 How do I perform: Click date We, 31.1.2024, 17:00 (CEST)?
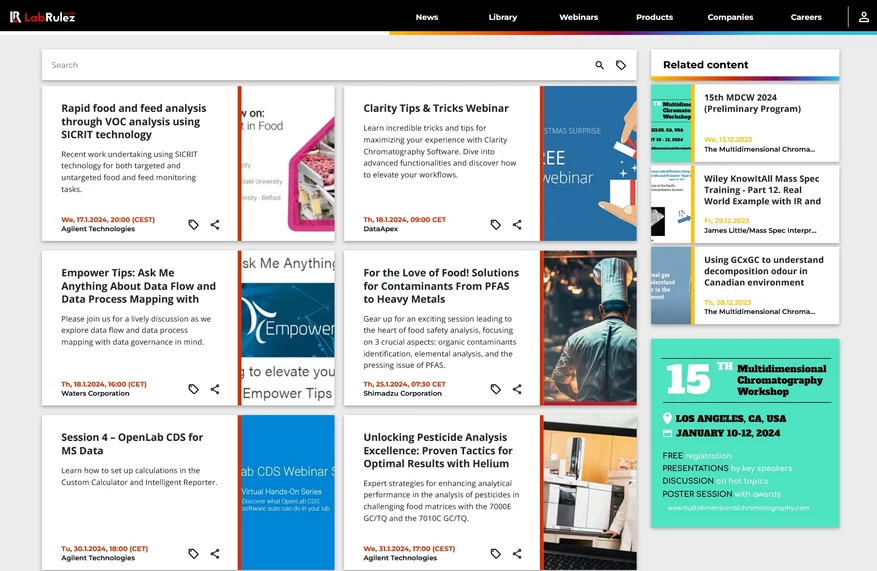[409, 549]
